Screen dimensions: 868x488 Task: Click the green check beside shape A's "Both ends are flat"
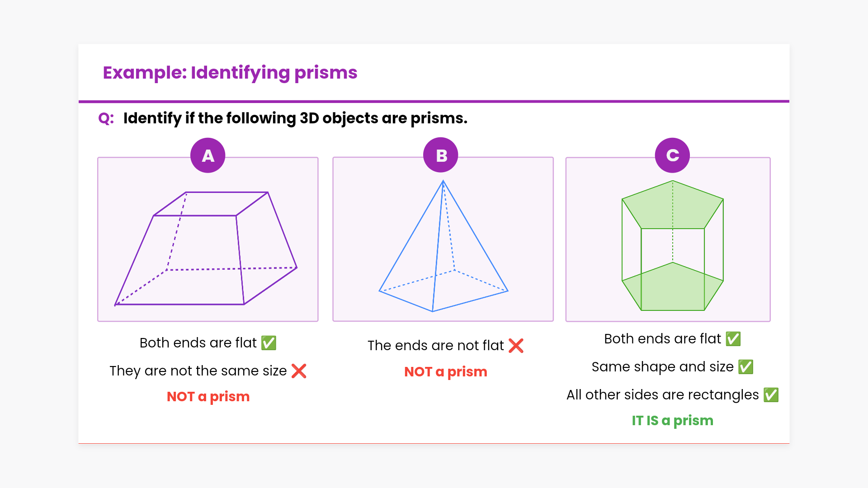pyautogui.click(x=269, y=343)
